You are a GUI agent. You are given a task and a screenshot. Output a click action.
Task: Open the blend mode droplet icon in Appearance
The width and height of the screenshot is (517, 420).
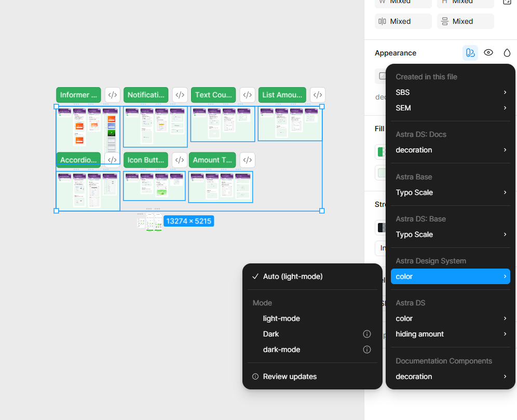(x=507, y=53)
